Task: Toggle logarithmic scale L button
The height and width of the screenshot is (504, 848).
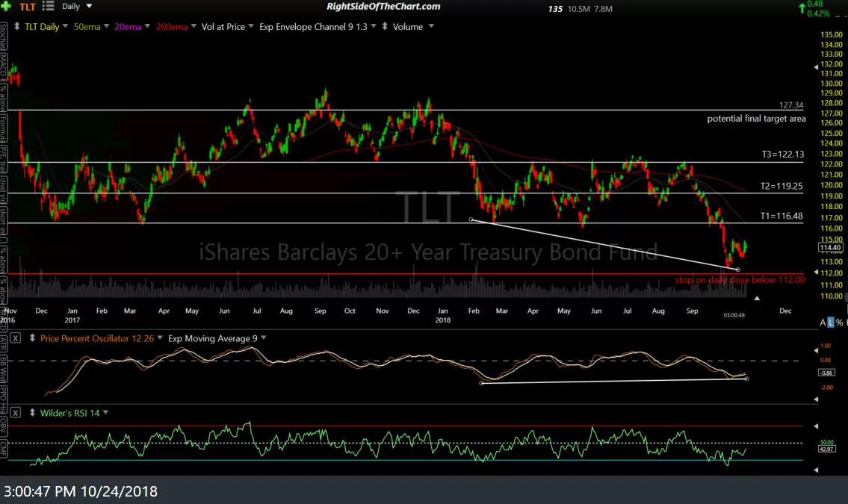Action: pos(831,323)
